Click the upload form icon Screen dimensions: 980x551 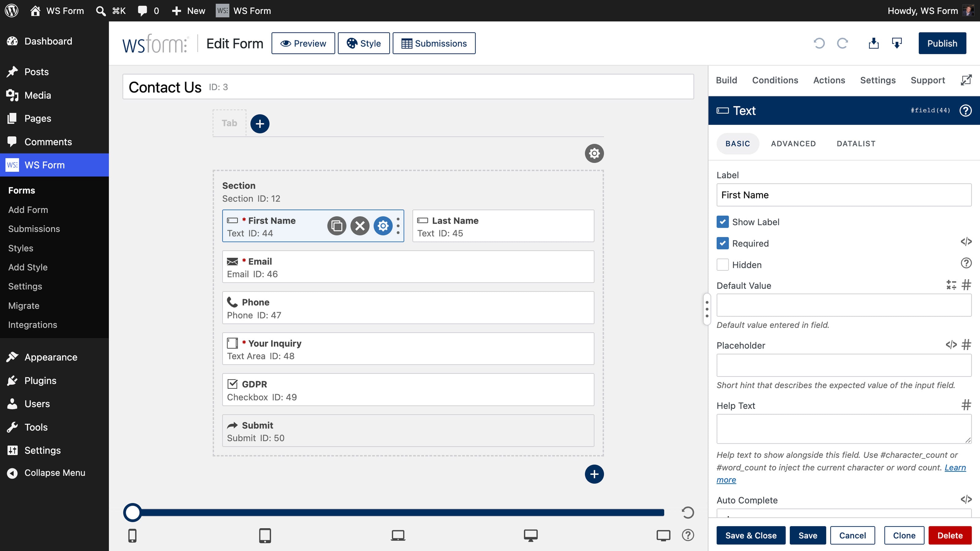pos(873,43)
